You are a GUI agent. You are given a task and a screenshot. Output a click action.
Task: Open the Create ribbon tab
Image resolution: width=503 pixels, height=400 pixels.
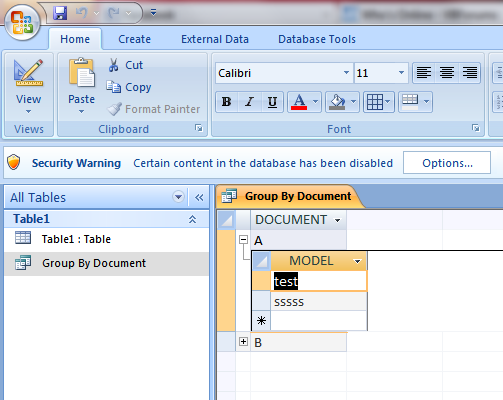click(x=134, y=39)
